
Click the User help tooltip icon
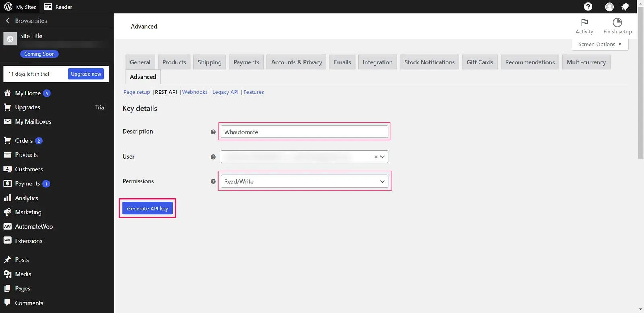coord(213,157)
